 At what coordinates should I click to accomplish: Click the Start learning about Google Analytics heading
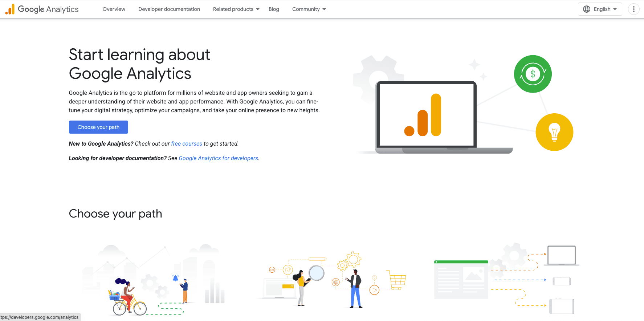click(x=139, y=64)
